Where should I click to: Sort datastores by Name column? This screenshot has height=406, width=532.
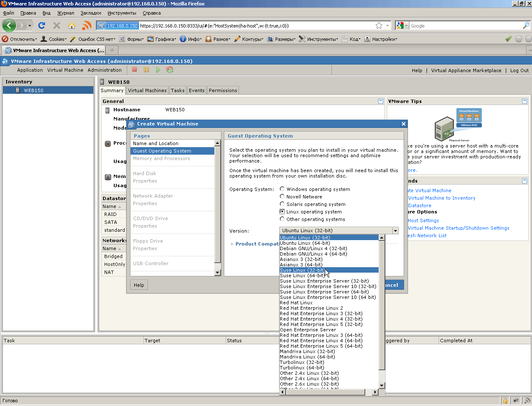tap(113, 206)
